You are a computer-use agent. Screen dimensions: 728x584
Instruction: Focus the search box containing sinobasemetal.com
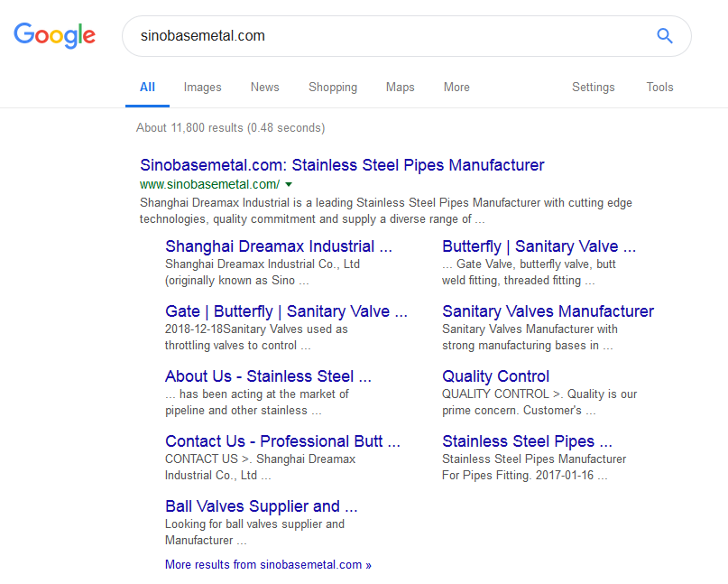click(407, 36)
